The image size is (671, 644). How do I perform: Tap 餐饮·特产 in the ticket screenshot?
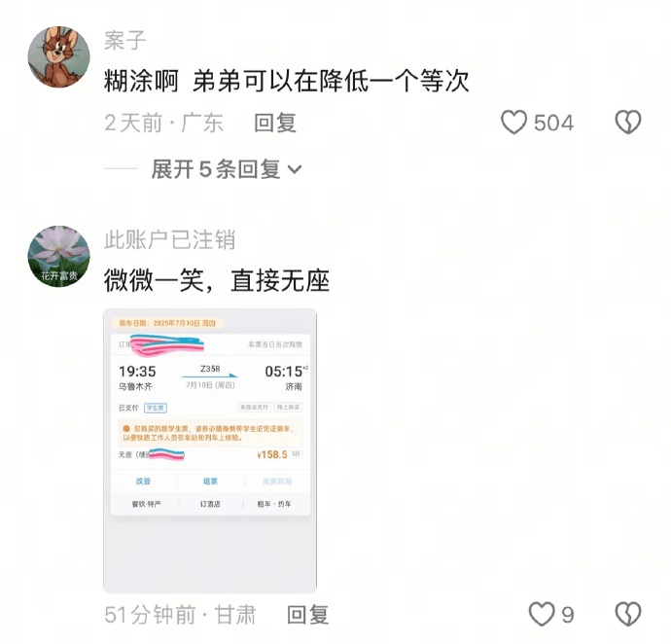(x=146, y=504)
